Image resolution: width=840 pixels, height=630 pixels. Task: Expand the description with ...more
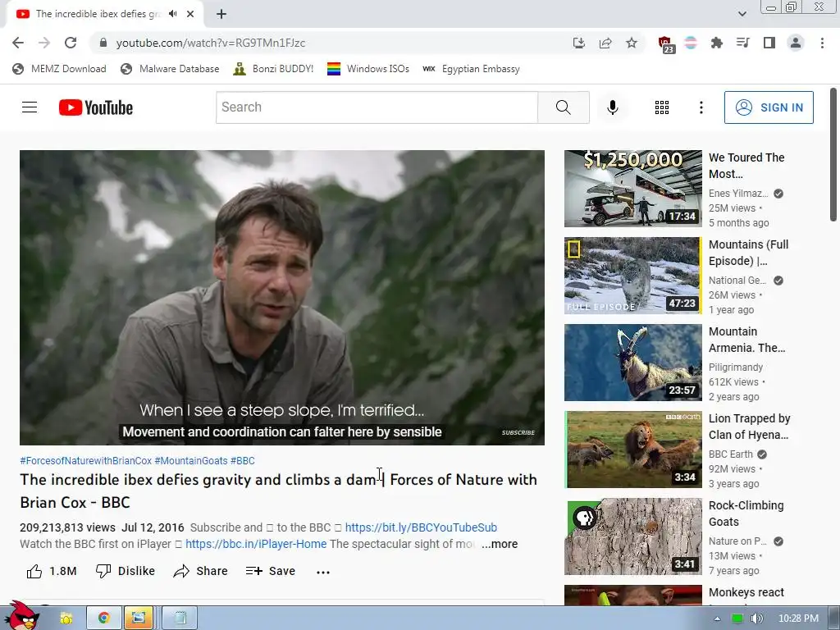[x=500, y=544]
